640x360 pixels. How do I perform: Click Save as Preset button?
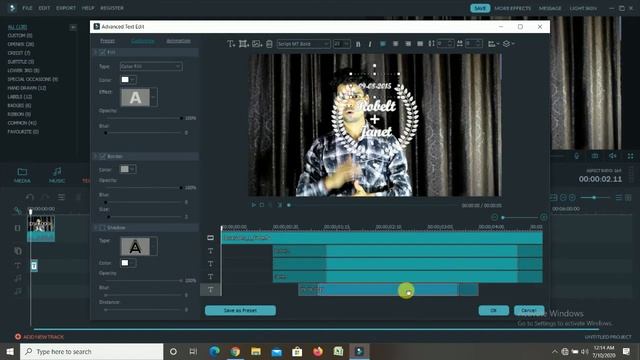pyautogui.click(x=240, y=311)
